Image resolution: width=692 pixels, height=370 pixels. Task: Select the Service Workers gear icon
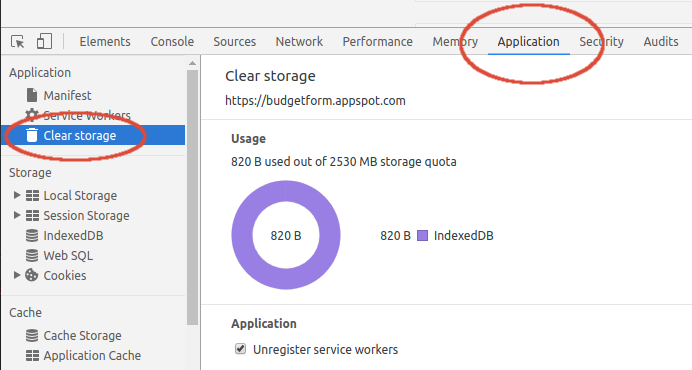pyautogui.click(x=31, y=115)
